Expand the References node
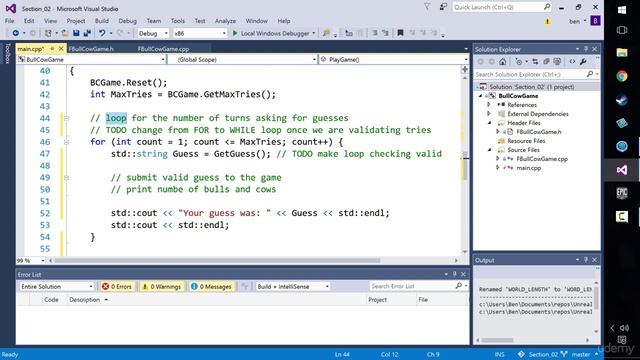Image resolution: width=640 pixels, height=360 pixels. point(489,104)
